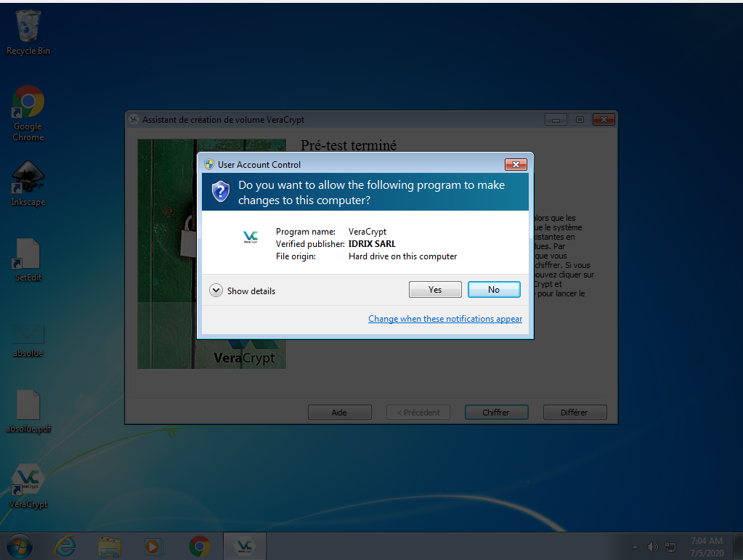Image resolution: width=743 pixels, height=560 pixels.
Task: Click the VeraCrypt wizard title bar icon
Action: click(134, 119)
